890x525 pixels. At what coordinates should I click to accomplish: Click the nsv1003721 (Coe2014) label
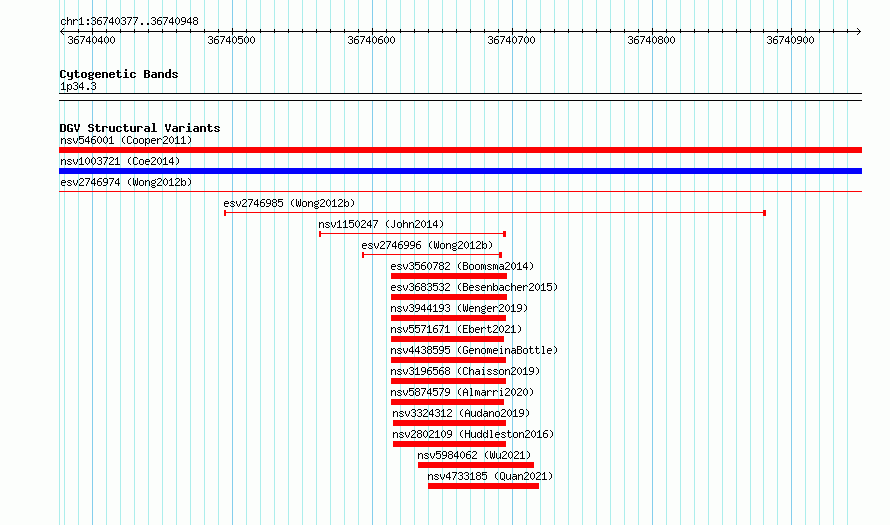(120, 161)
